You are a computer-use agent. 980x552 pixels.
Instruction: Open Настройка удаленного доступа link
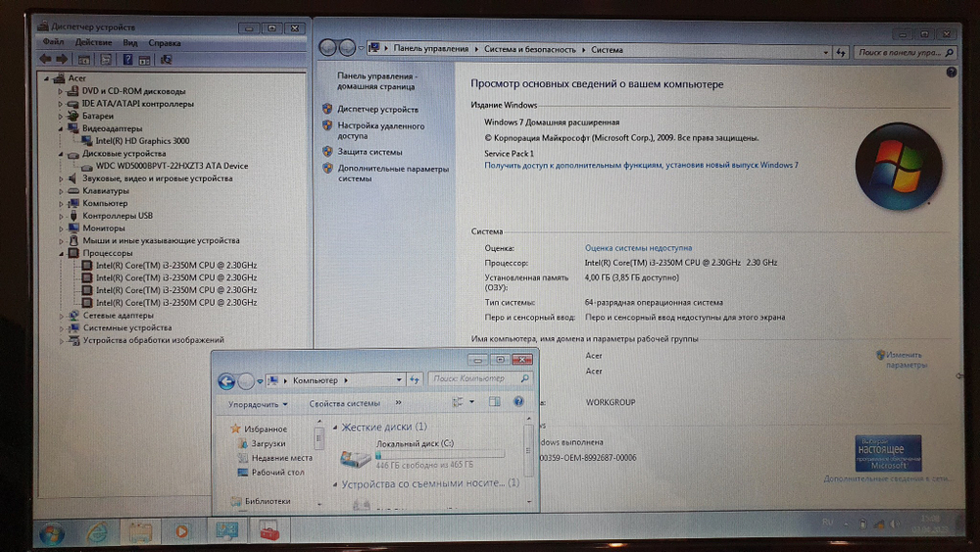pyautogui.click(x=380, y=130)
